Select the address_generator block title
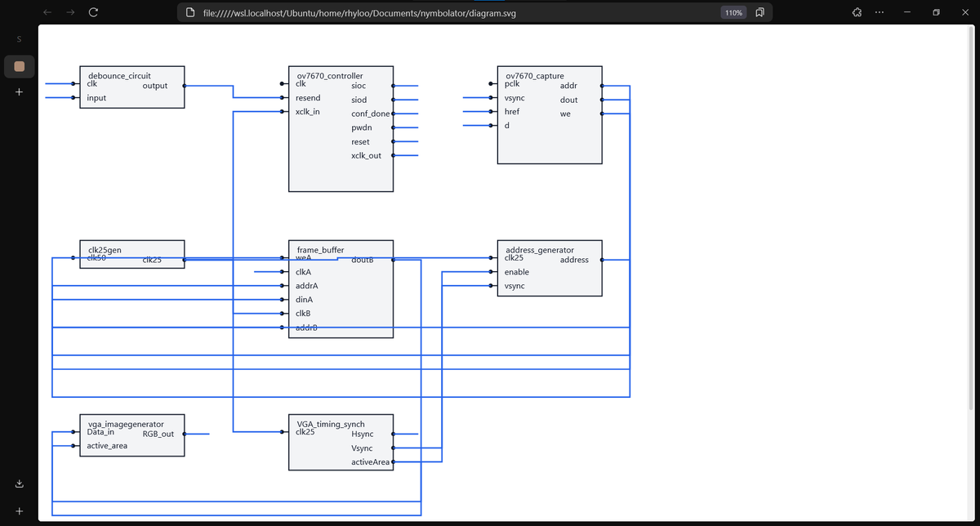Screen dimensions: 980x526 coord(540,250)
